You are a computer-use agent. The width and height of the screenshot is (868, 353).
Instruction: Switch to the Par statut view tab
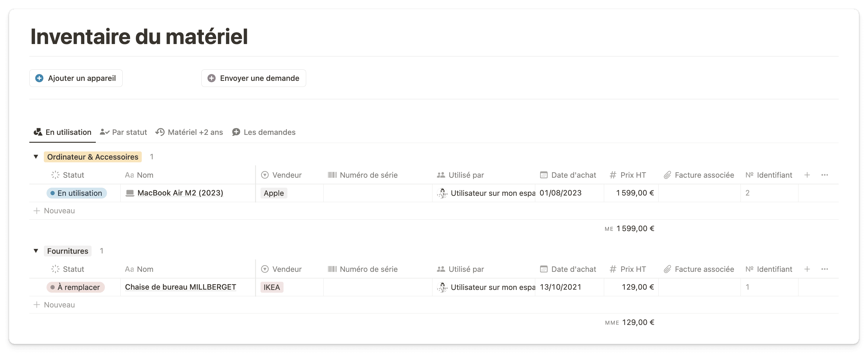tap(123, 132)
